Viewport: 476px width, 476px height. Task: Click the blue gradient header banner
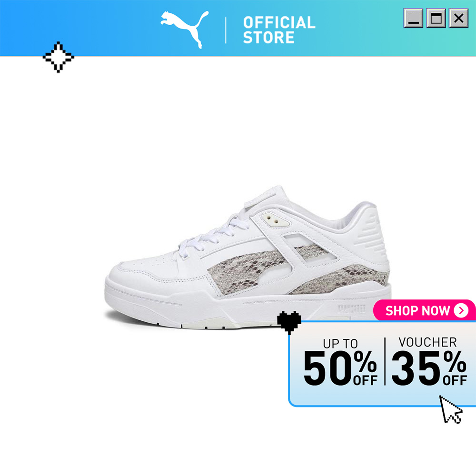click(238, 28)
